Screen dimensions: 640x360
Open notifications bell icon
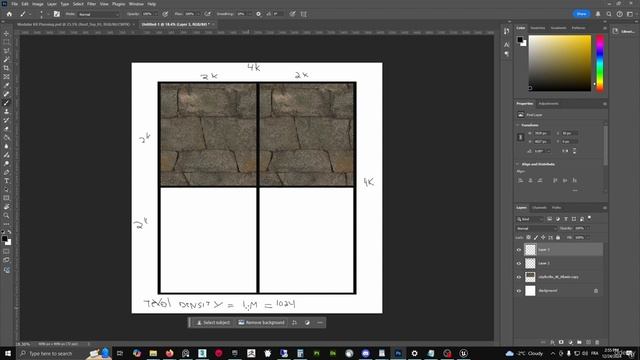pyautogui.click(x=598, y=14)
